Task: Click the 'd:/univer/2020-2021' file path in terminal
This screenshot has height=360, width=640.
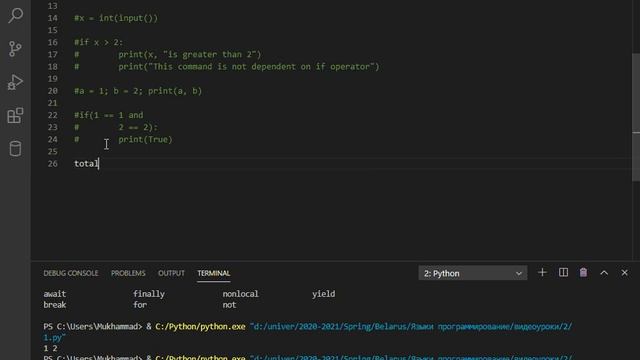Action: (308, 332)
